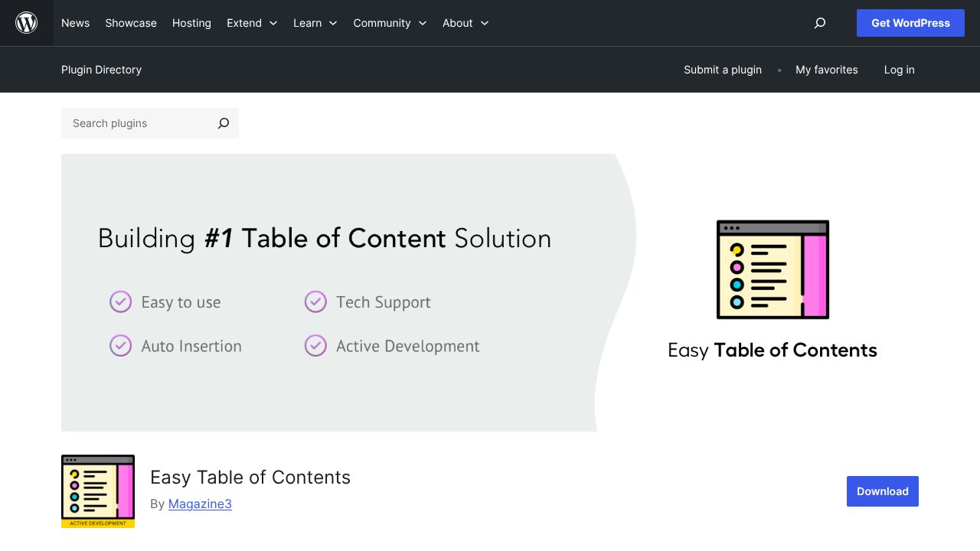Click the Easy Table of Contents plugin icon
980x551 pixels.
click(98, 491)
